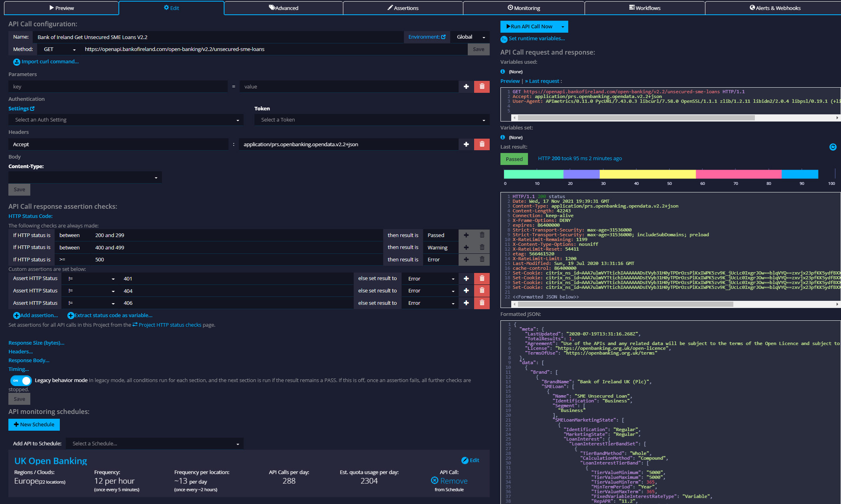Delete the 406 status assertion
The width and height of the screenshot is (841, 504).
[482, 303]
